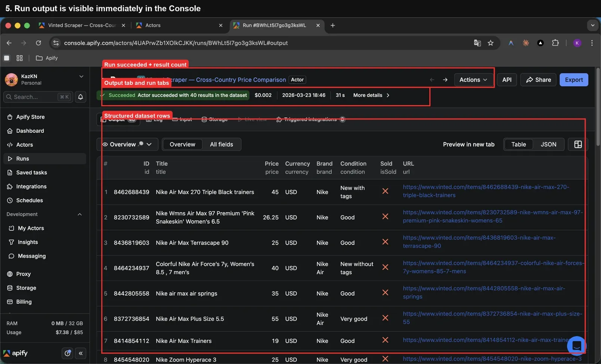Image resolution: width=601 pixels, height=364 pixels.
Task: Open the Actions dropdown
Action: pos(473,80)
